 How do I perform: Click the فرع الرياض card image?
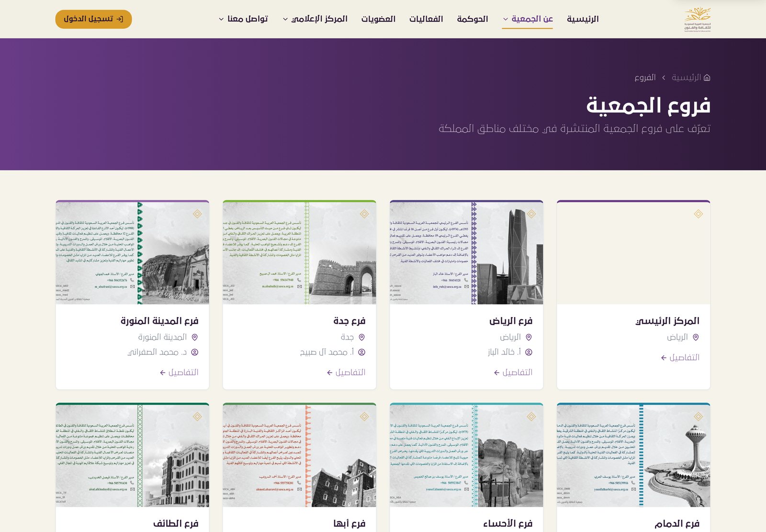pyautogui.click(x=466, y=252)
